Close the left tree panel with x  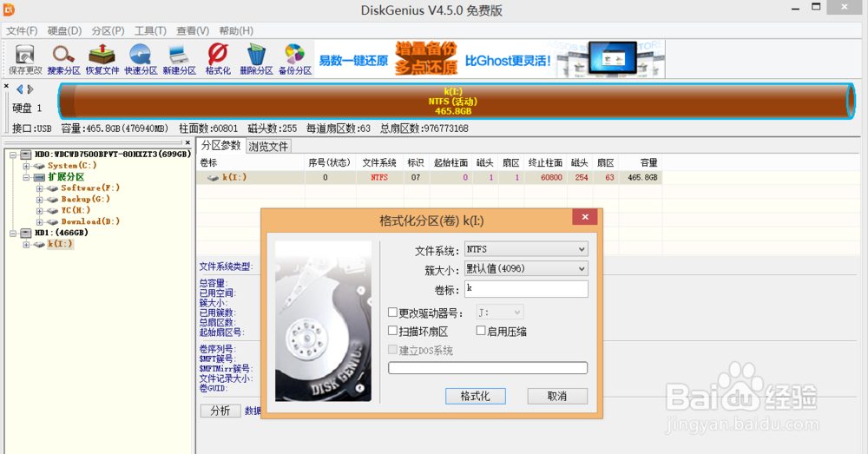coord(187,142)
